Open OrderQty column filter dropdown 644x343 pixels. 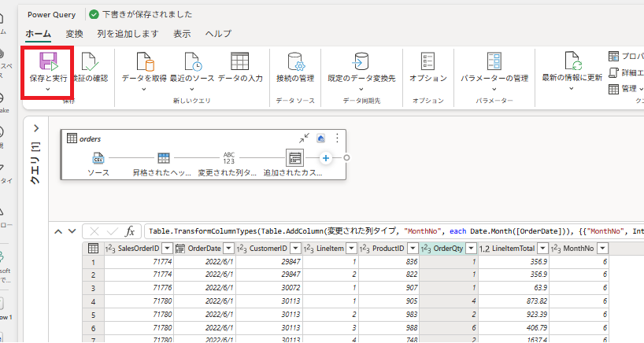tap(471, 249)
